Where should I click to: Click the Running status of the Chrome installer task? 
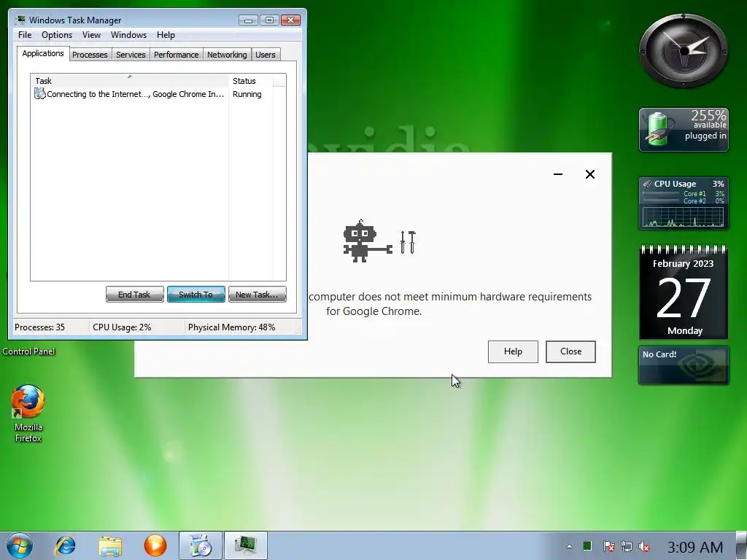[x=247, y=94]
